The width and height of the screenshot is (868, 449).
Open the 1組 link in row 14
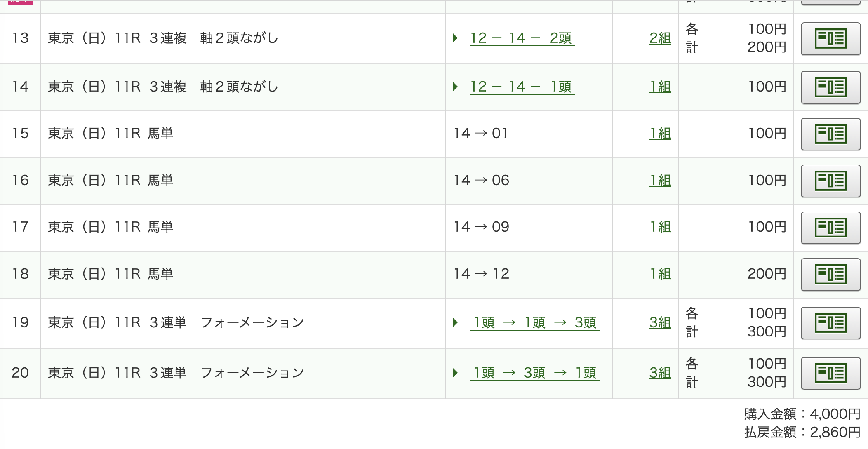click(660, 87)
